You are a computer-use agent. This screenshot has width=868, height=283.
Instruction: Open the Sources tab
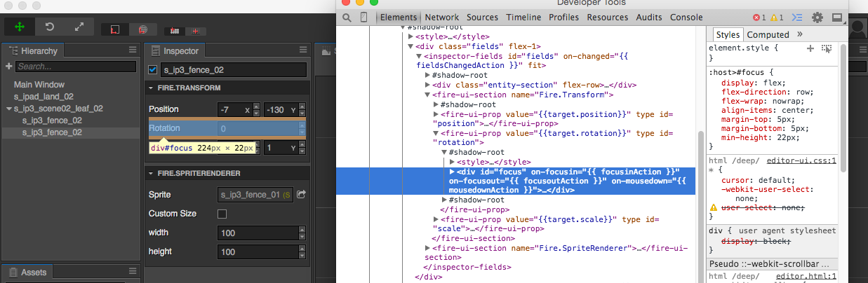point(482,18)
